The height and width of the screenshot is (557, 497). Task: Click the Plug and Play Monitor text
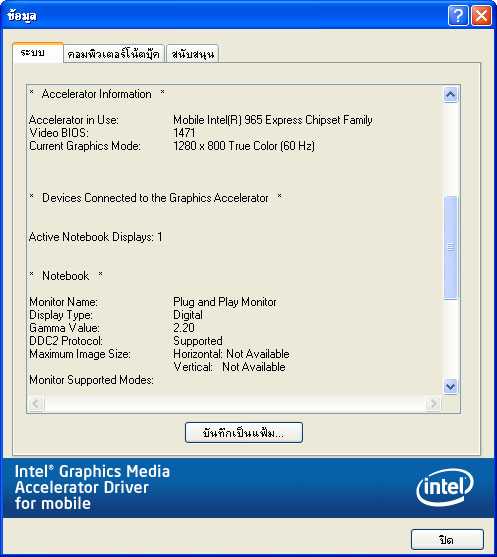[x=225, y=302]
